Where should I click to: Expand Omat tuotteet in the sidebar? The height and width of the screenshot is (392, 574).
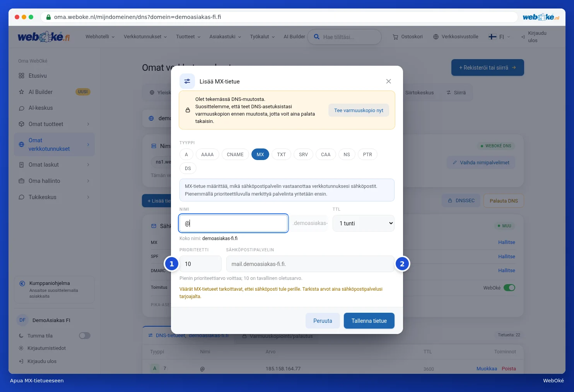pos(54,124)
